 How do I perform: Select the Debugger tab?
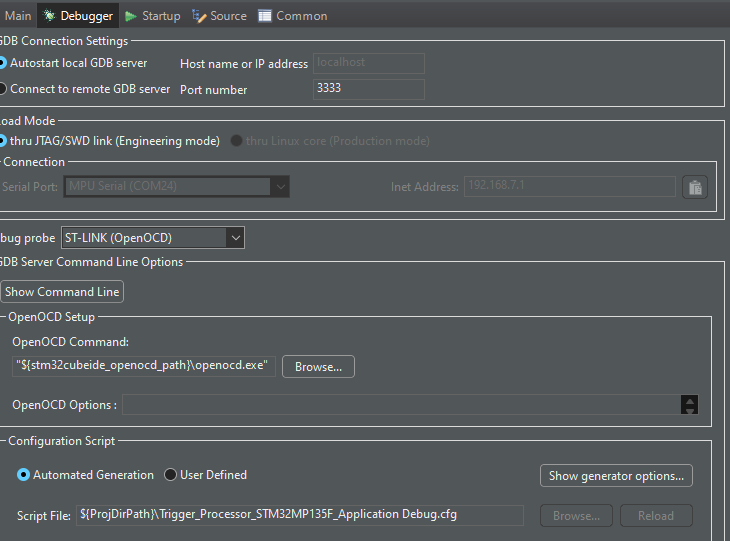click(78, 15)
